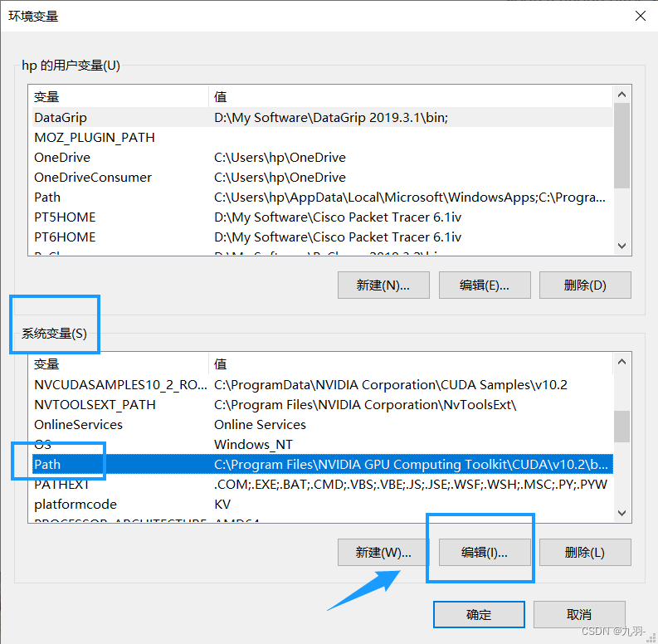The width and height of the screenshot is (658, 644).
Task: Select the DataGrip user variable row
Action: tap(322, 117)
